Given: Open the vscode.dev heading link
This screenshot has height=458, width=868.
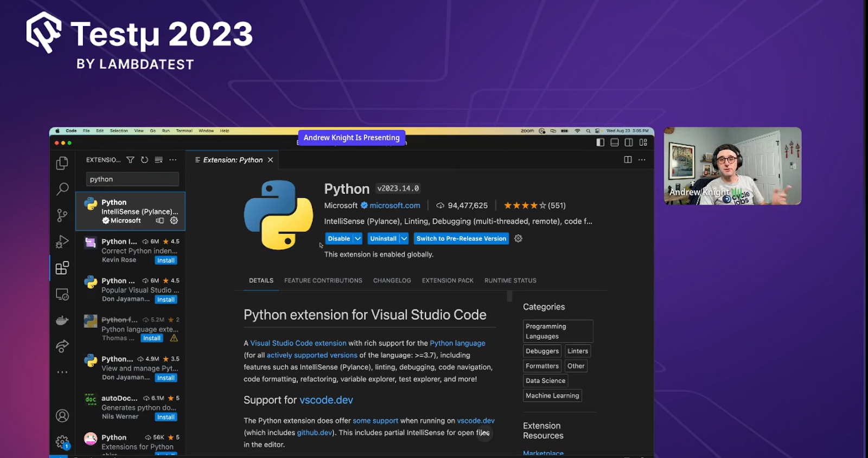Looking at the screenshot, I should coord(326,400).
